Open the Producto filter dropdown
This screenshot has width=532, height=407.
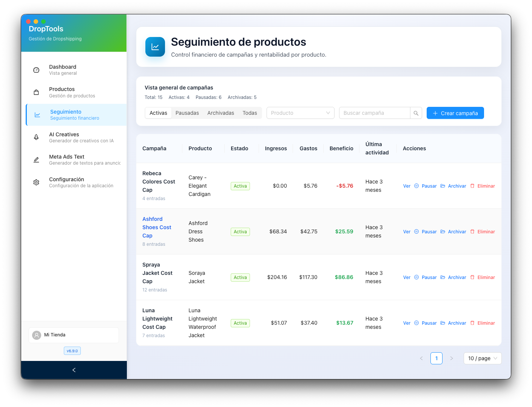[x=300, y=113]
